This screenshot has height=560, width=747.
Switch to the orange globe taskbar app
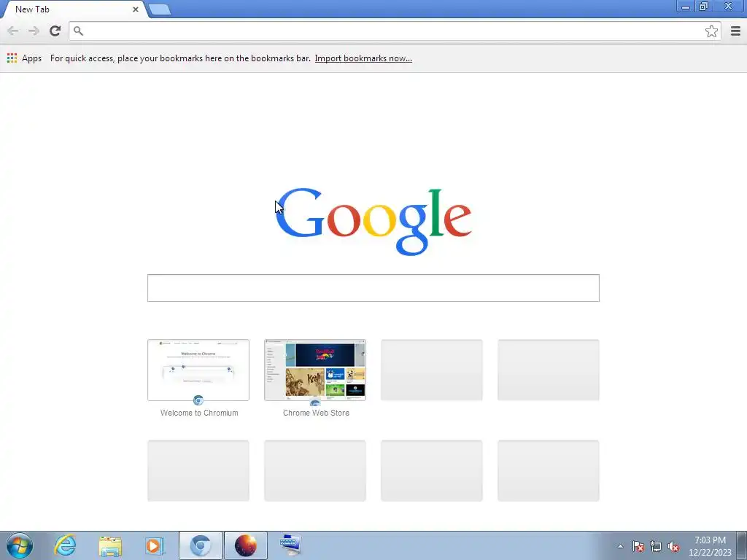pos(245,545)
